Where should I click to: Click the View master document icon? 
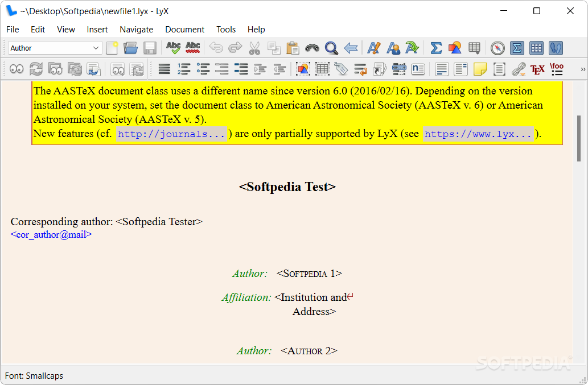[x=55, y=69]
